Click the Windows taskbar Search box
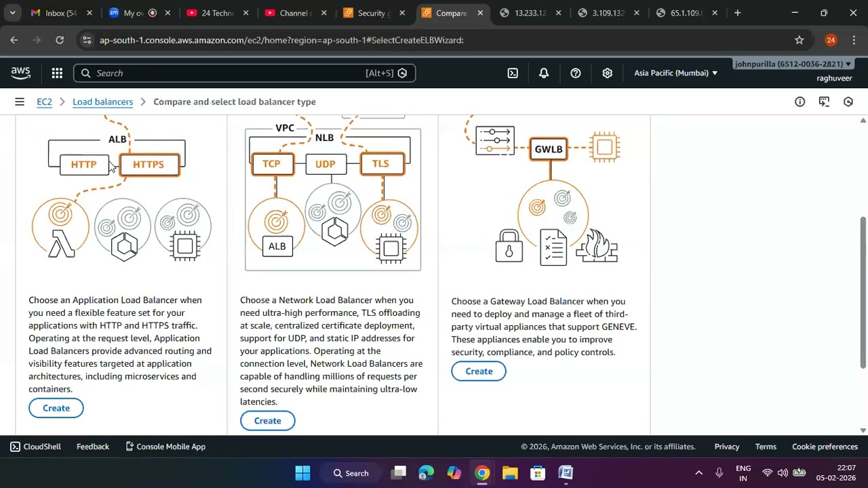868x488 pixels. click(x=351, y=473)
